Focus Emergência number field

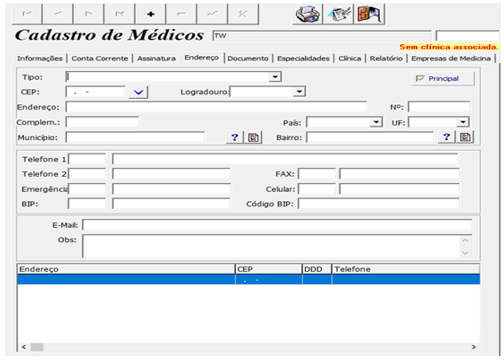point(171,189)
